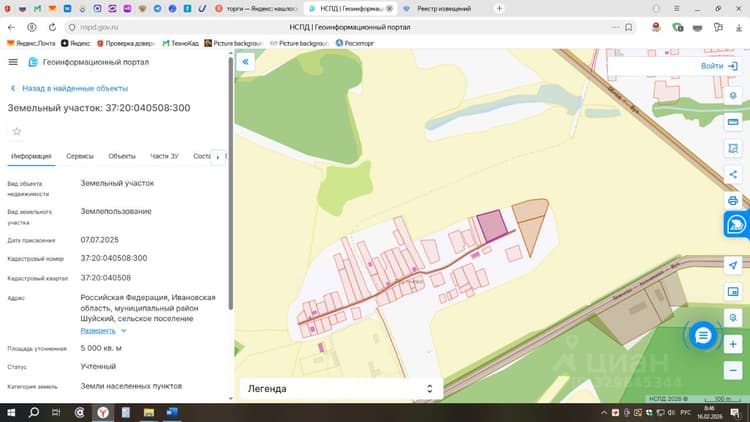Click Войти login button
The height and width of the screenshot is (422, 750).
pyautogui.click(x=719, y=66)
